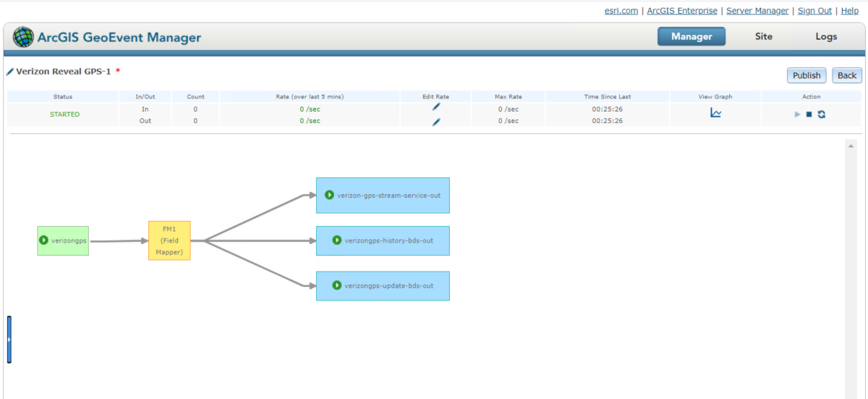This screenshot has height=399, width=868.
Task: Switch to the Manager tab
Action: [x=692, y=36]
